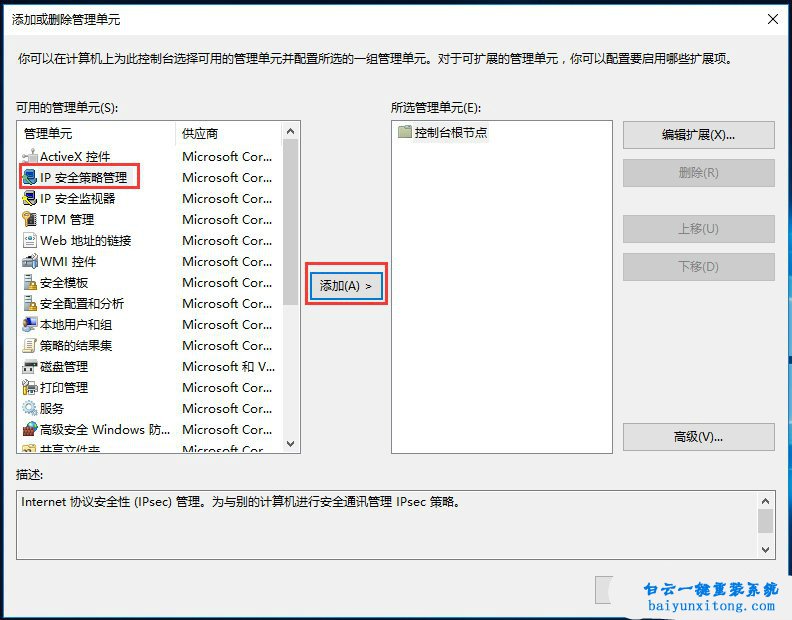Select the IP 安全监视器 icon
Viewport: 792px width, 620px height.
tap(30, 198)
